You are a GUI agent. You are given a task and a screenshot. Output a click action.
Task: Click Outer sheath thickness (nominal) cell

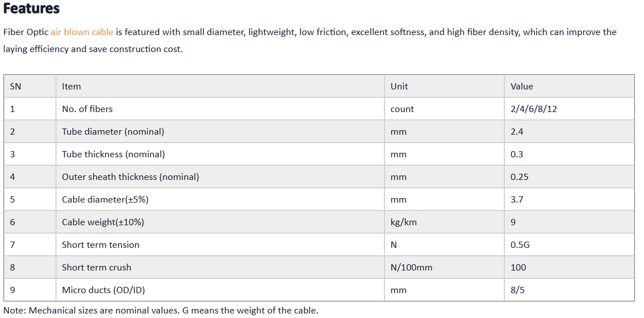coord(220,177)
